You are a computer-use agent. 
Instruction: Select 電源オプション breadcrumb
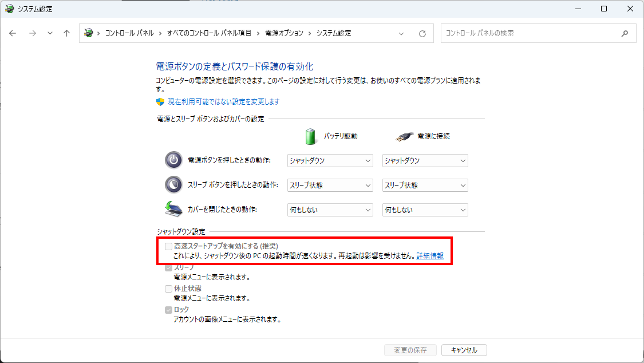coord(284,33)
